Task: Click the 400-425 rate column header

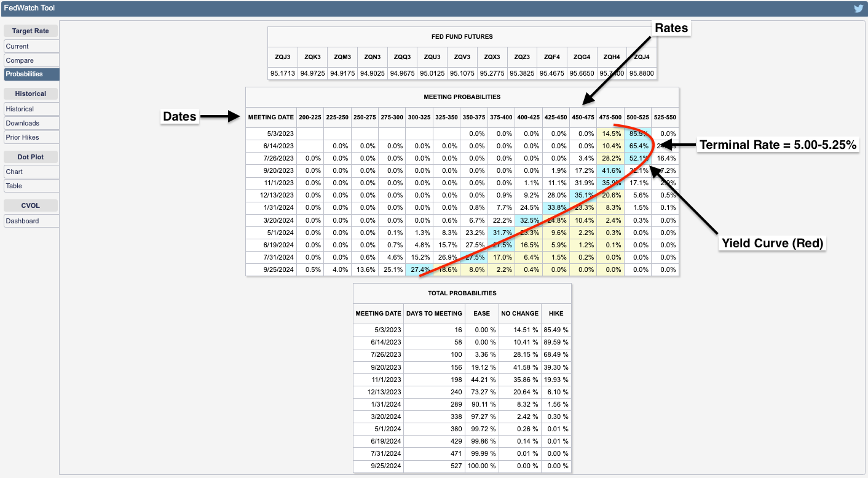Action: click(x=529, y=117)
